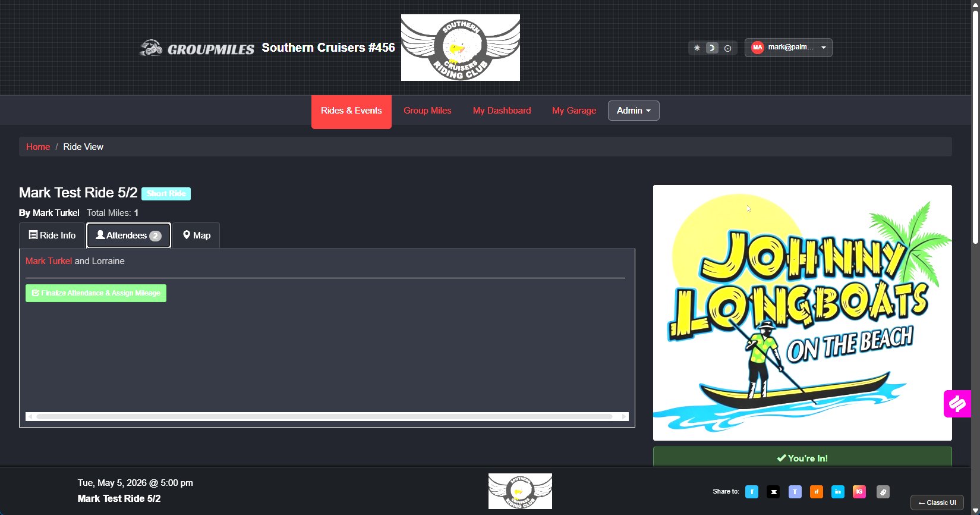
Task: Click Finalize Attendance & Assign Mileage button
Action: pyautogui.click(x=96, y=293)
